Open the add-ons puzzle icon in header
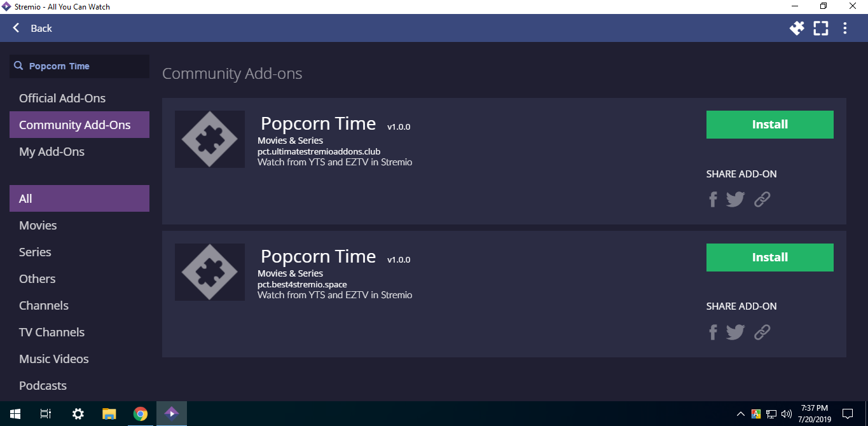Screen dimensions: 868x426 click(x=797, y=28)
